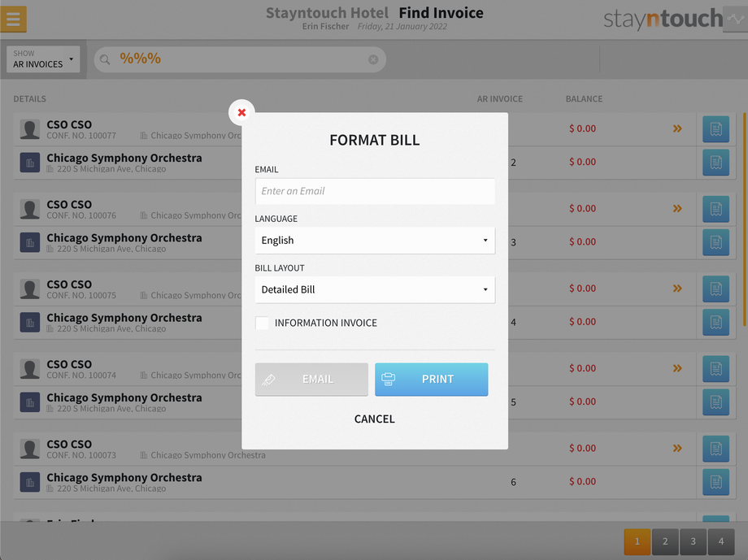Open the Language dropdown set to English
The image size is (748, 560).
(x=375, y=240)
